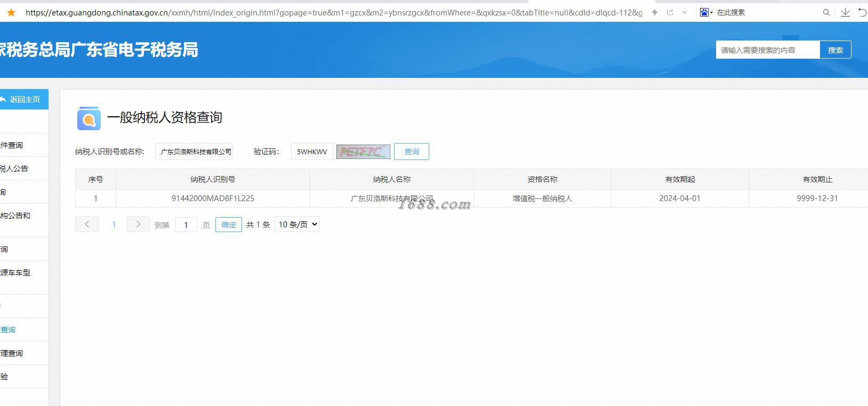Click next page arrow in pagination
The height and width of the screenshot is (406, 868).
139,224
